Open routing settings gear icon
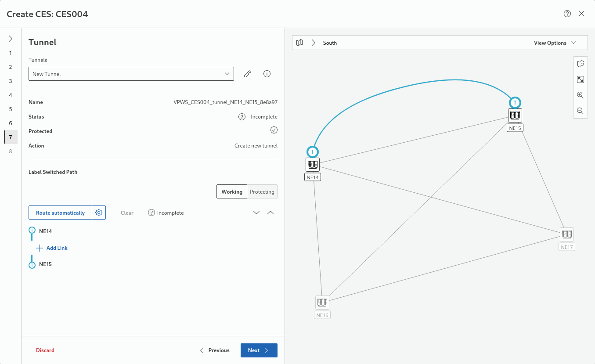The height and width of the screenshot is (364, 595). tap(99, 213)
